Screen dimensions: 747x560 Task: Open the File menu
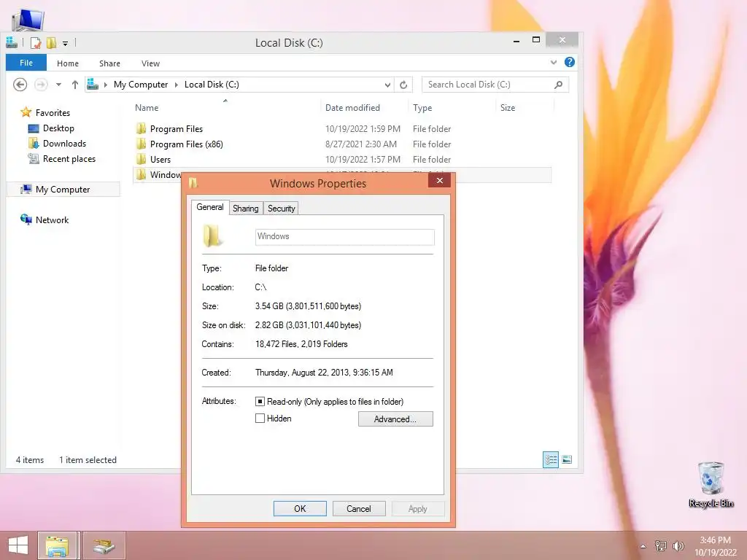26,63
